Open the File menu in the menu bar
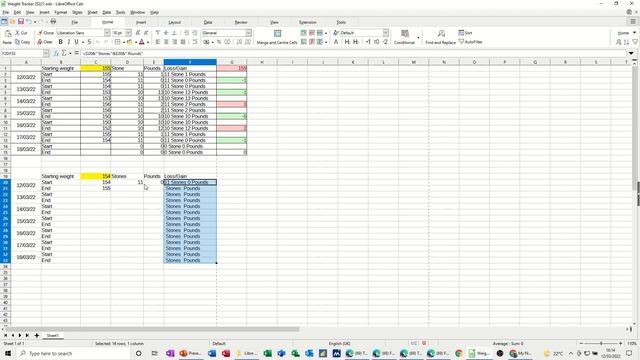This screenshot has width=640, height=360. coord(6,12)
